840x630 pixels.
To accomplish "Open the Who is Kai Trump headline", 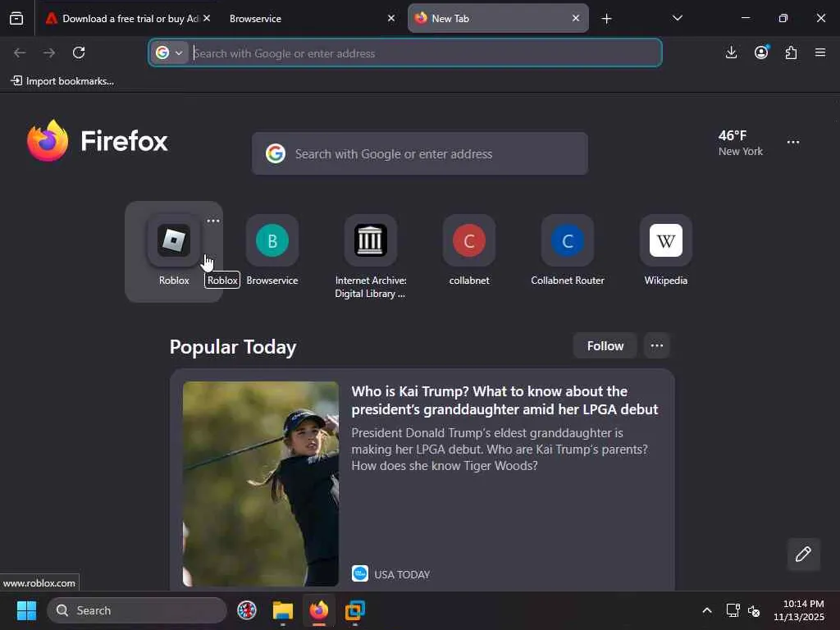I will [x=504, y=400].
